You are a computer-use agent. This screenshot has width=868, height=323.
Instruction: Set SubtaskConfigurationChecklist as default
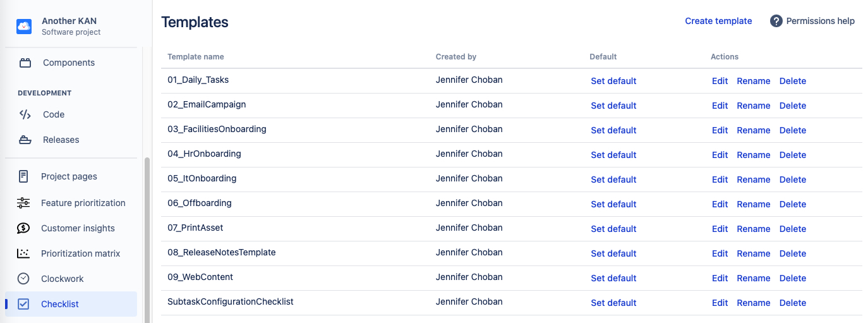(x=613, y=303)
